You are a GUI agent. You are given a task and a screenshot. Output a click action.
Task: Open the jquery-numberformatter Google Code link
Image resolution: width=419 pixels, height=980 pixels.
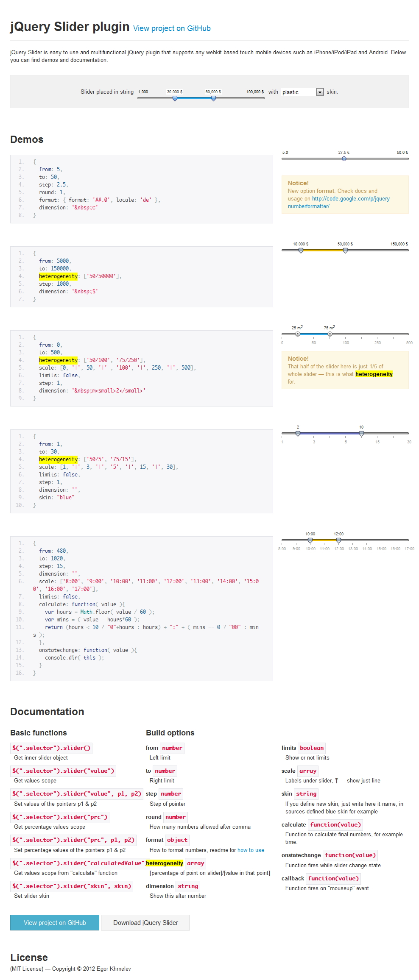(x=339, y=202)
